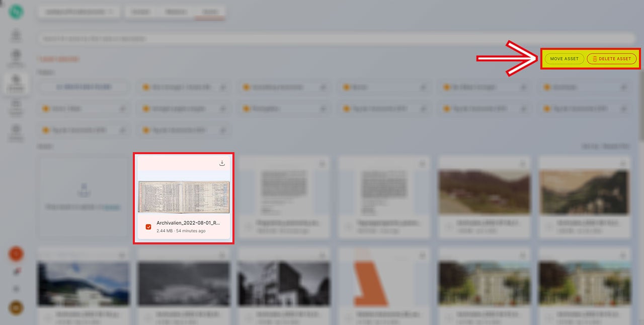644x325 pixels.
Task: Open the Sort by dropdown above asset grid
Action: point(606,147)
